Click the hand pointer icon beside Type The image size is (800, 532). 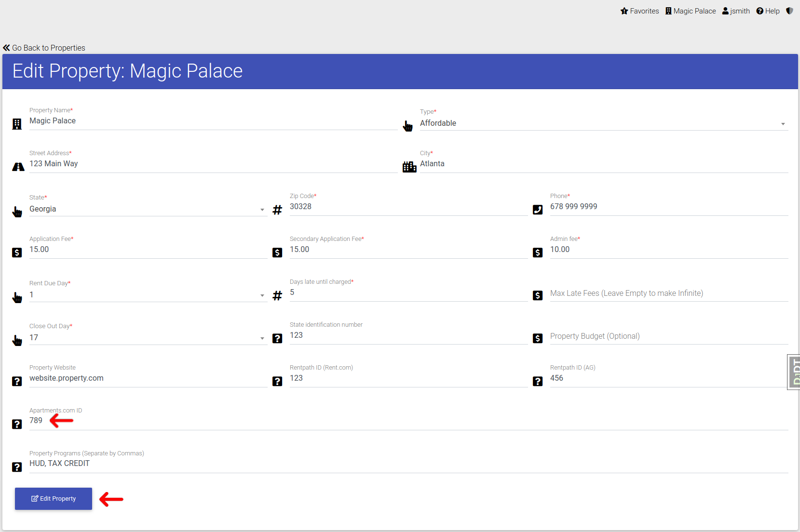coord(408,126)
